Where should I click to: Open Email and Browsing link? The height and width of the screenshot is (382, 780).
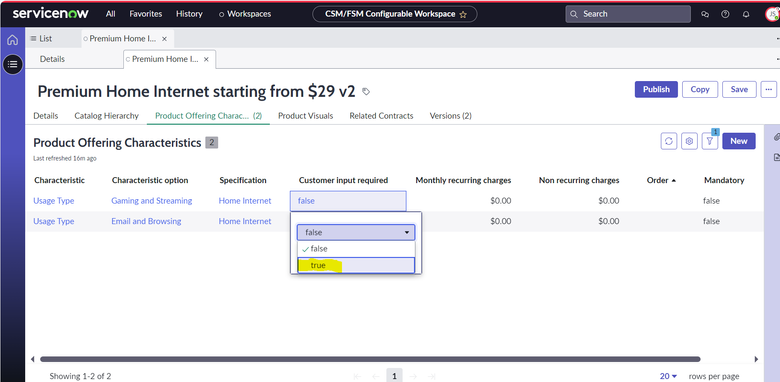pyautogui.click(x=146, y=221)
